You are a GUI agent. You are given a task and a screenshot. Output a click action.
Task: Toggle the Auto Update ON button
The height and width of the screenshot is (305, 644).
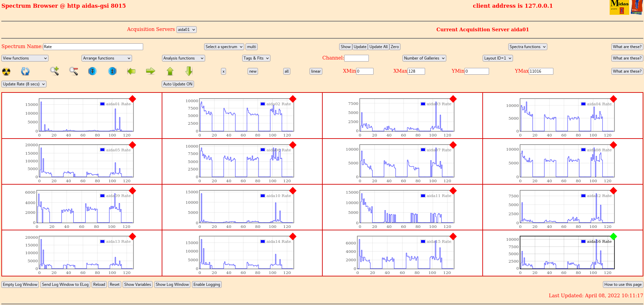(178, 84)
